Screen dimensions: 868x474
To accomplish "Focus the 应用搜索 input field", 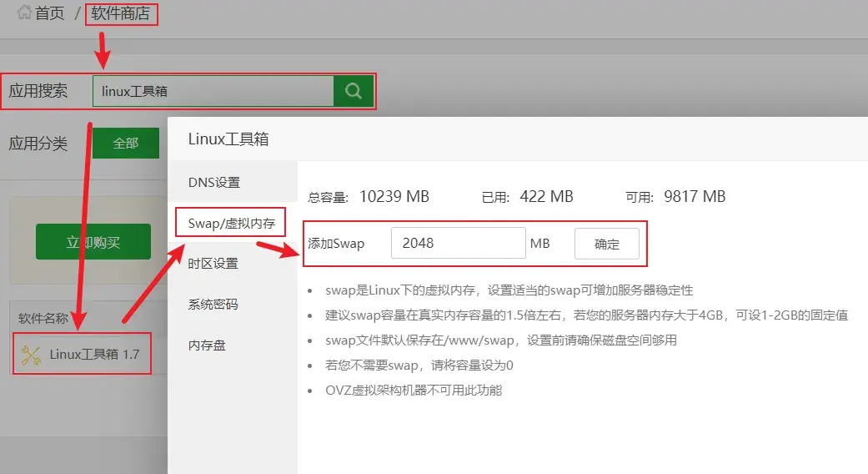I will point(213,91).
